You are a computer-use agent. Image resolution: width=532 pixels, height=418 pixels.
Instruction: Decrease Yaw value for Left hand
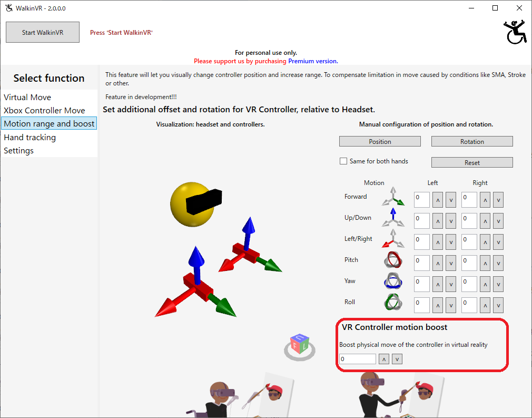pos(451,284)
